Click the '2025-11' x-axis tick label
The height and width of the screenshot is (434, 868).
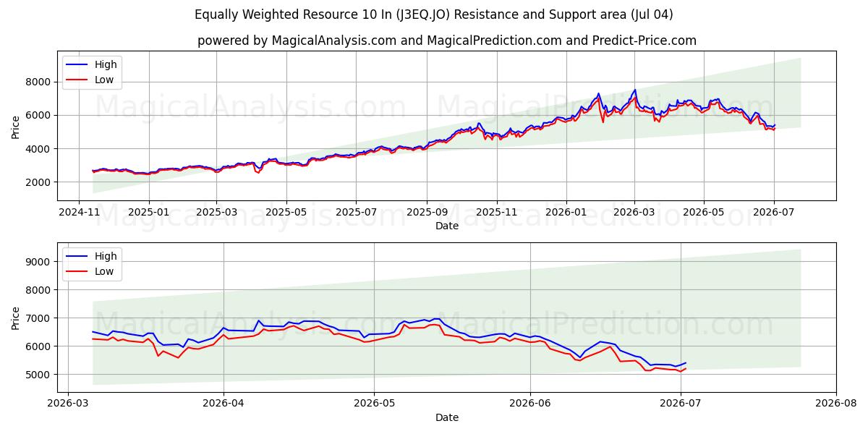click(x=496, y=212)
